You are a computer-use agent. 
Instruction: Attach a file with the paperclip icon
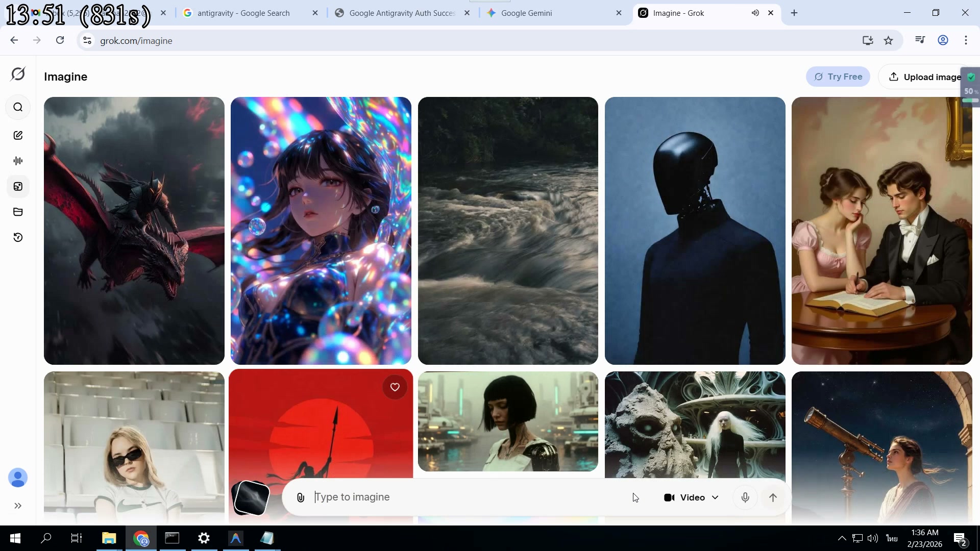pos(301,497)
